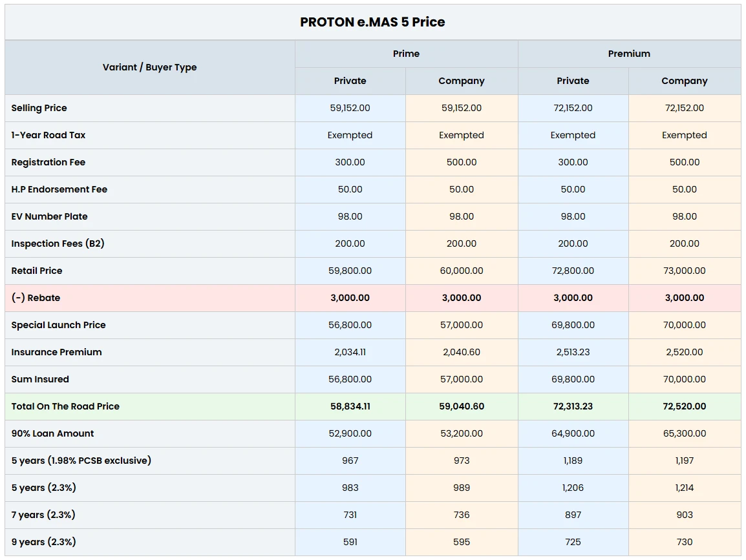Select the Selling Price row label
This screenshot has height=560, width=746.
39,108
